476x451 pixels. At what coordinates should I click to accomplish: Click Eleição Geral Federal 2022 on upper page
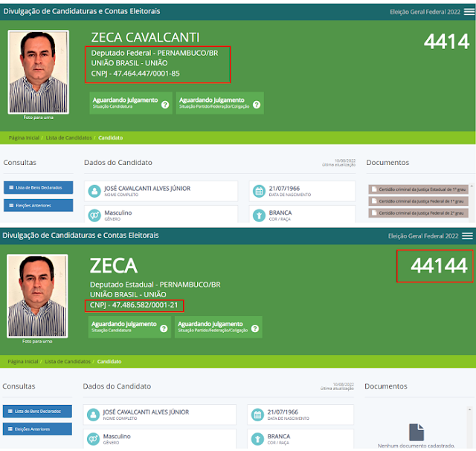(x=425, y=12)
